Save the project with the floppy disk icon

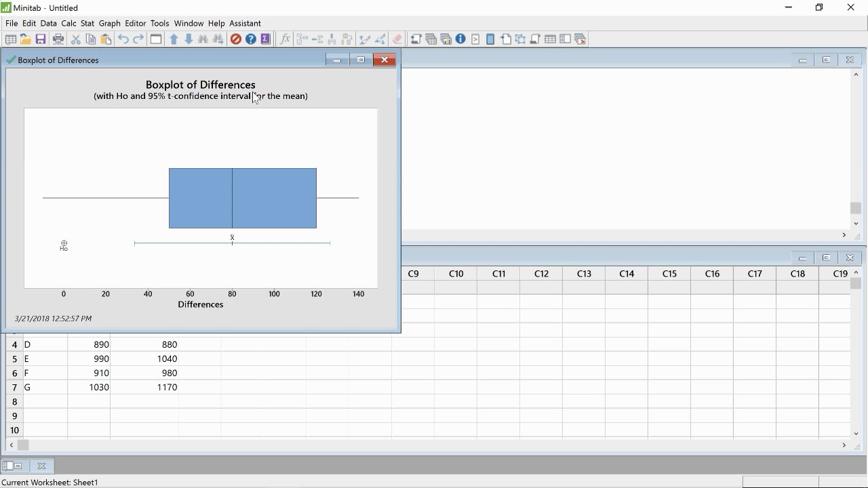pos(41,39)
